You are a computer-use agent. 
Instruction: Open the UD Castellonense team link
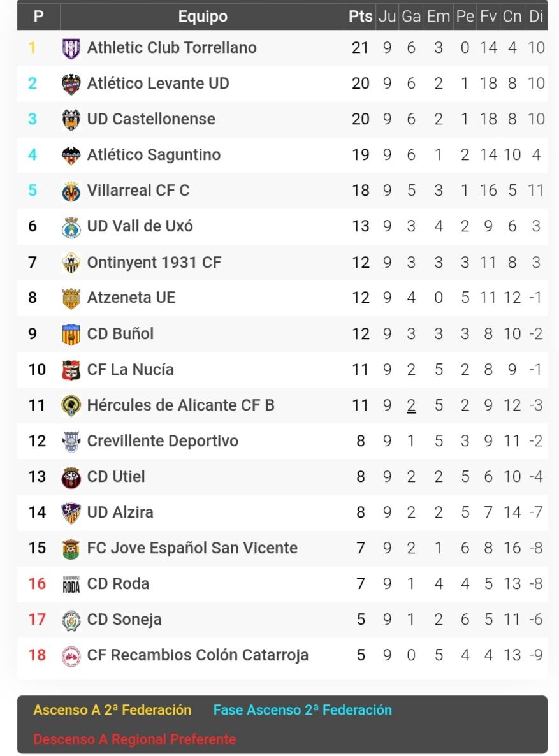point(151,119)
